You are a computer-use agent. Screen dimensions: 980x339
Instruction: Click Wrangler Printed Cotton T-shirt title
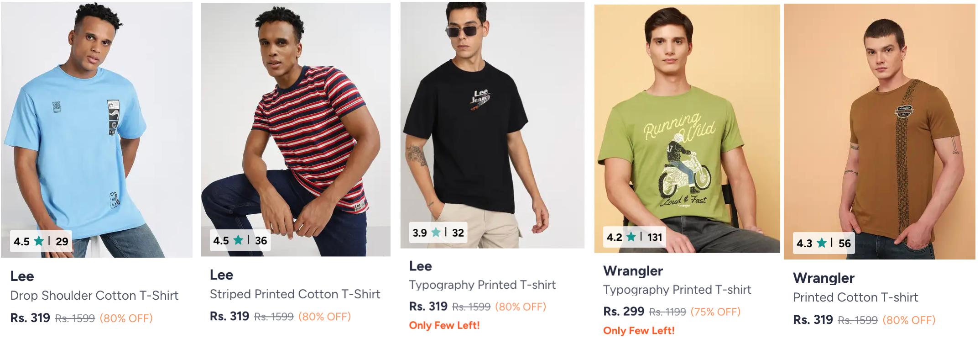pyautogui.click(x=855, y=297)
